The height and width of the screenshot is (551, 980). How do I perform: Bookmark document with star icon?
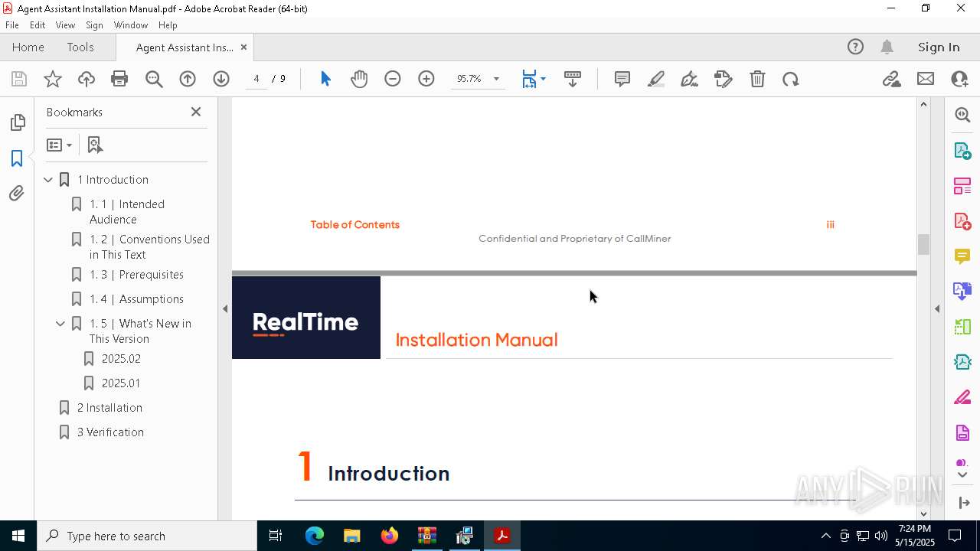pos(53,79)
